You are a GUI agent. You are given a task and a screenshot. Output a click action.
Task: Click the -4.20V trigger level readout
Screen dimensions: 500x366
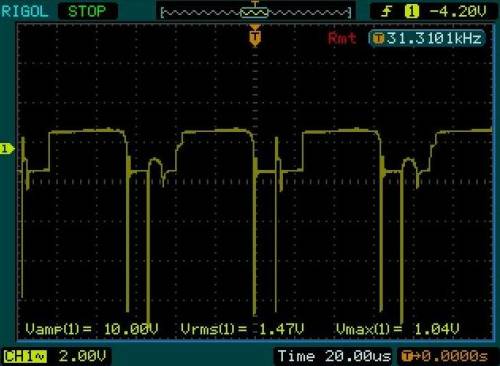coord(458,12)
